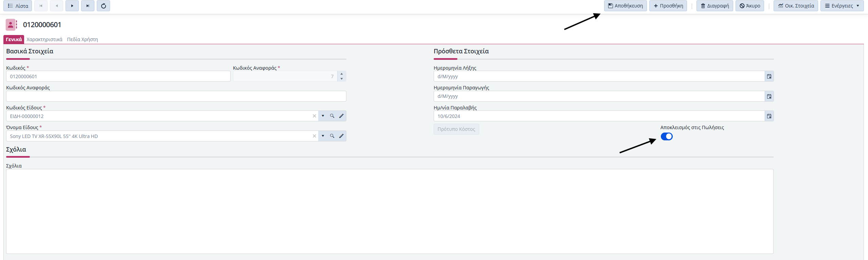The height and width of the screenshot is (260, 868).
Task: Click inside the Σχόλια text area
Action: pyautogui.click(x=390, y=211)
